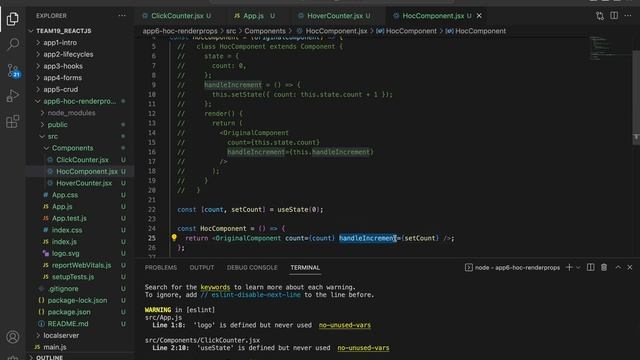Open the Extensions view
The width and height of the screenshot is (640, 360).
click(13, 122)
